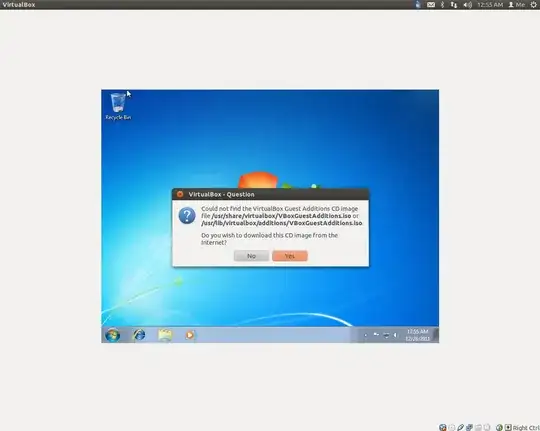Click the VirtualBox title in top panel

(19, 4)
